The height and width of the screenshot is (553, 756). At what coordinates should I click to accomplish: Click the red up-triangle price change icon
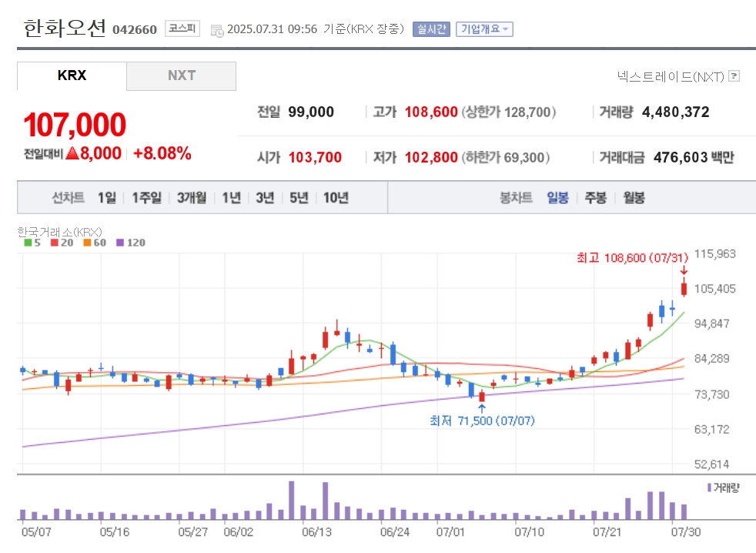coord(72,153)
